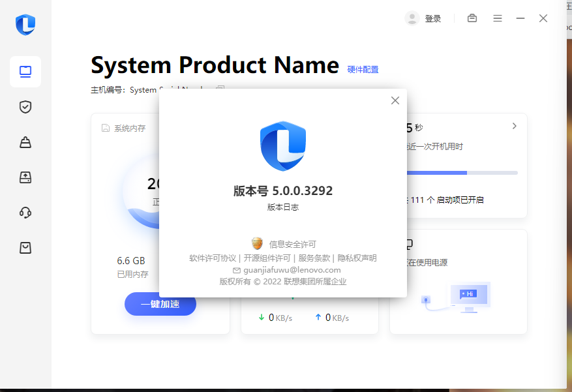Image resolution: width=572 pixels, height=392 pixels.
Task: Click the 已用内存 label
Action: (133, 274)
